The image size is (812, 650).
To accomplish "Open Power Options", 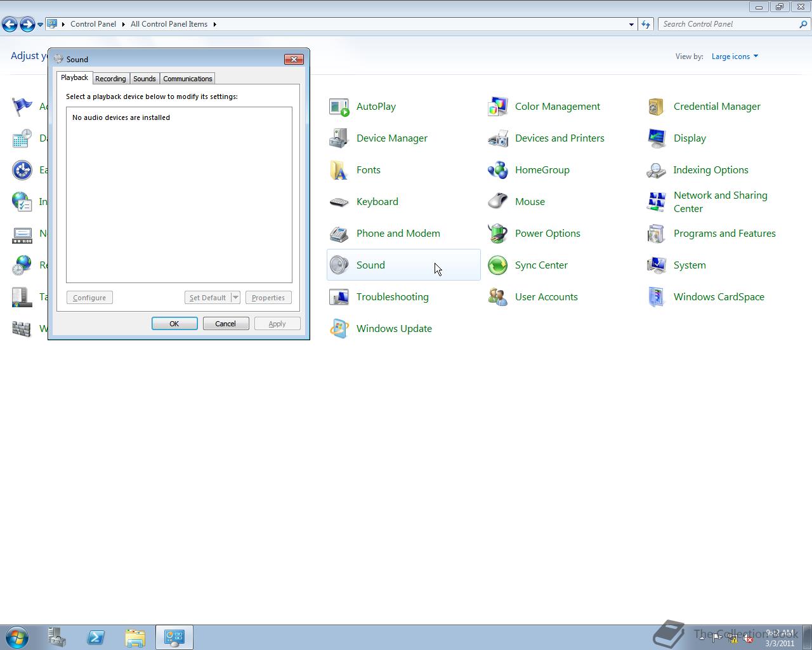I will 547,234.
